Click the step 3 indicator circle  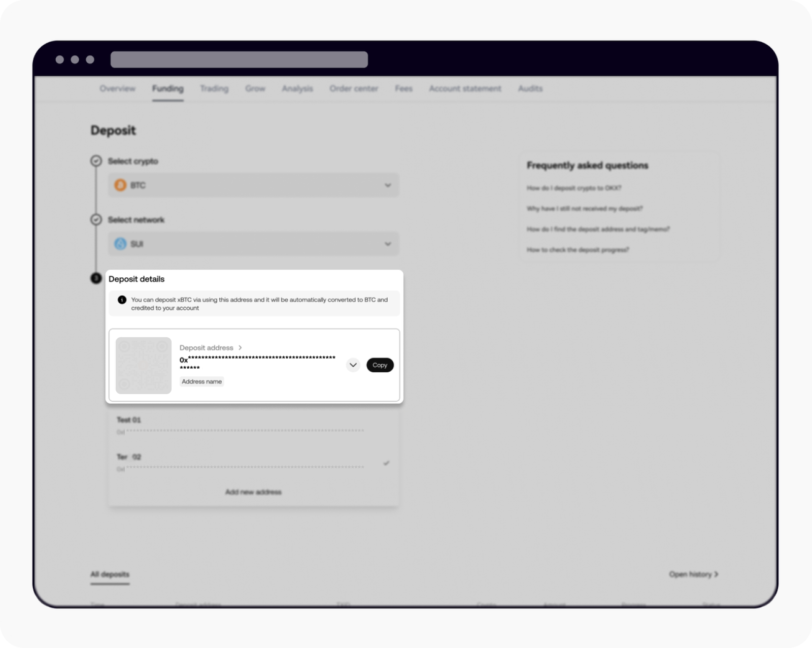(x=96, y=279)
